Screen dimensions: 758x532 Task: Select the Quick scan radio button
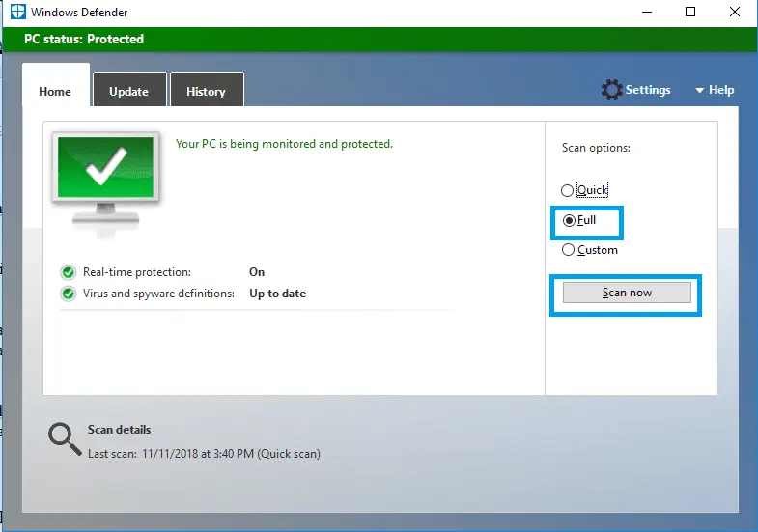pos(568,191)
